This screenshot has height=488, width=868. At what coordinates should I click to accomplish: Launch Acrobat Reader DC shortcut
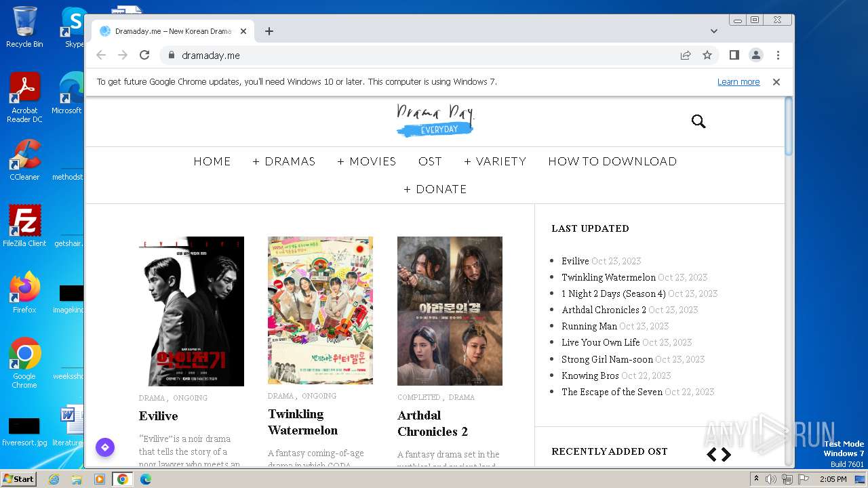pos(24,98)
